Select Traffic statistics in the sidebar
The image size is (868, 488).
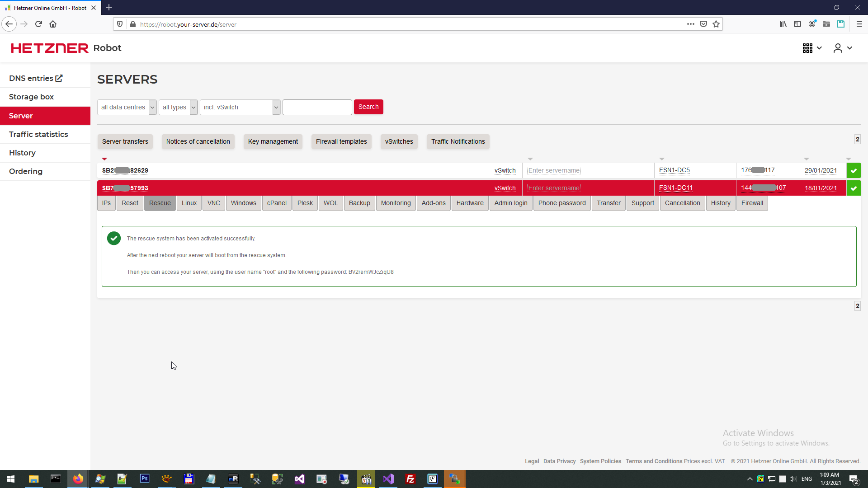(x=38, y=134)
